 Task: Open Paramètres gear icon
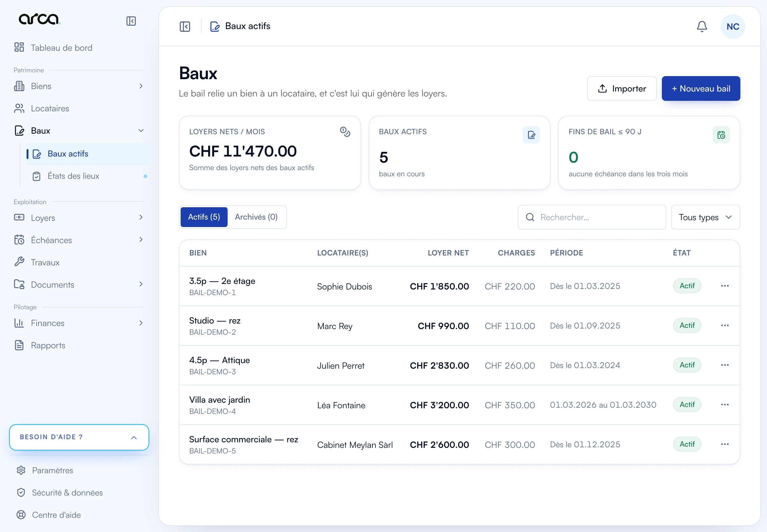(21, 470)
